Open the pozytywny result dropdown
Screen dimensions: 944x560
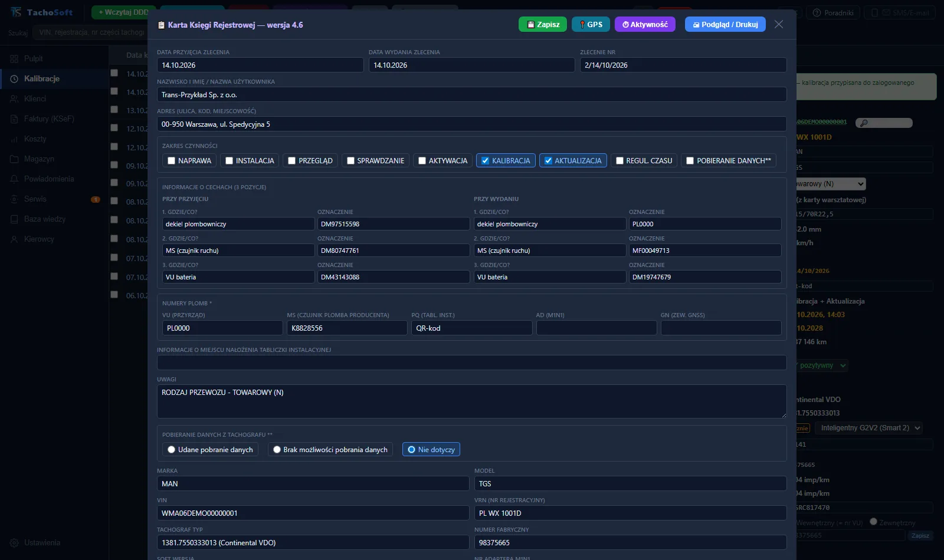coord(822,365)
